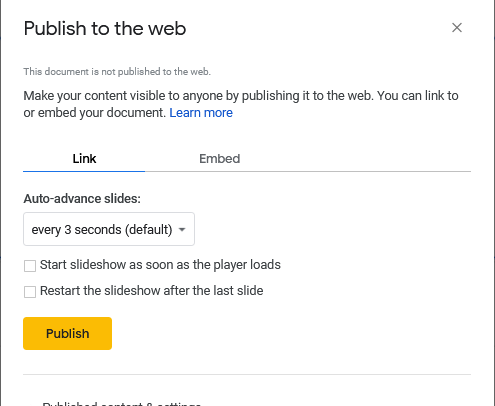Enable 'Start slideshow as soon as the player loads' checkbox
The width and height of the screenshot is (495, 406).
(x=30, y=266)
